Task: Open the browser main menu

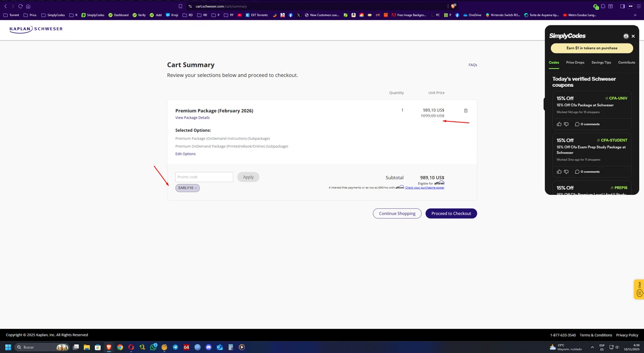Action: coord(638,6)
